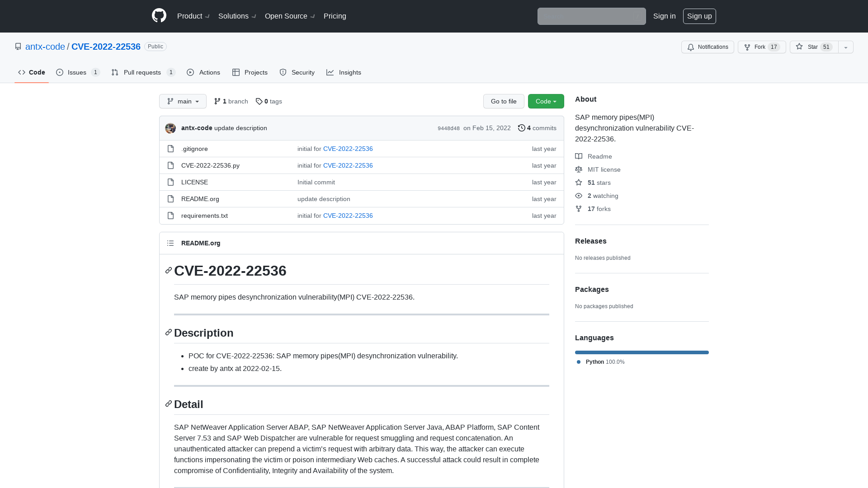Click the branch icon next to 1 branch
The width and height of the screenshot is (868, 488).
point(217,101)
